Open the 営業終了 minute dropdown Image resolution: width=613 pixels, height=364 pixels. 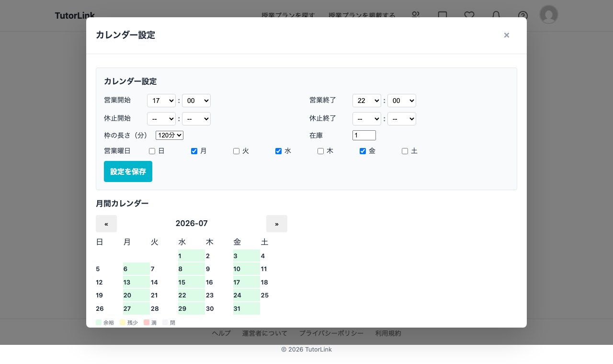(x=402, y=101)
